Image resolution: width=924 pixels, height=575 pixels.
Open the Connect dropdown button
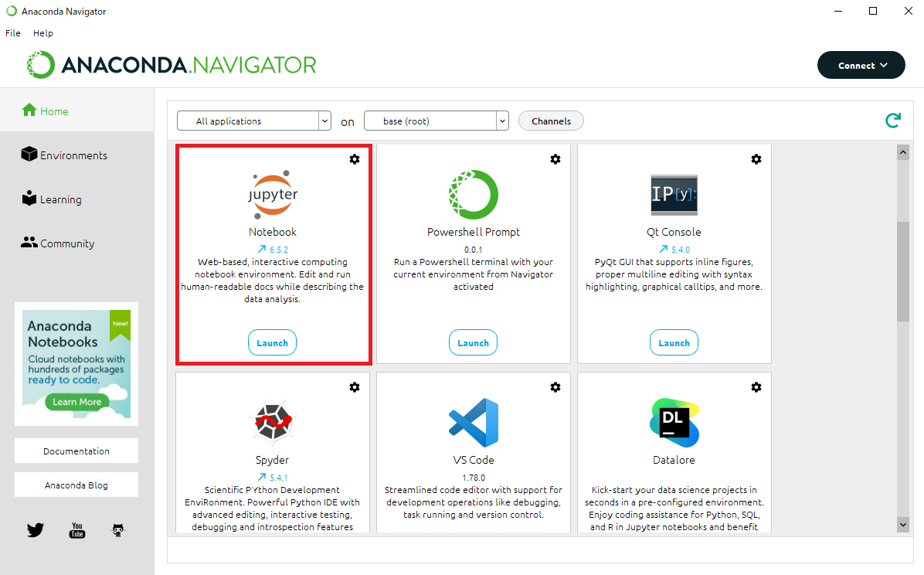tap(861, 65)
